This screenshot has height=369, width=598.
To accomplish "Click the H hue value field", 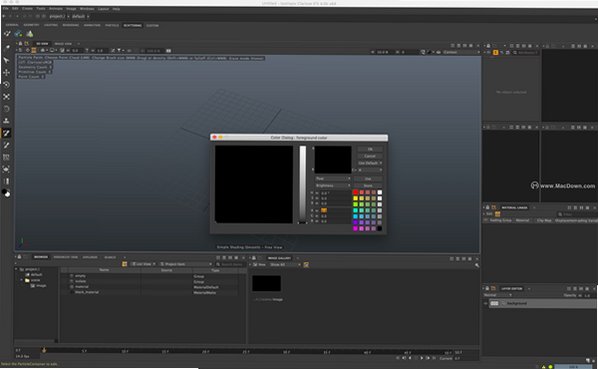I will (335, 193).
